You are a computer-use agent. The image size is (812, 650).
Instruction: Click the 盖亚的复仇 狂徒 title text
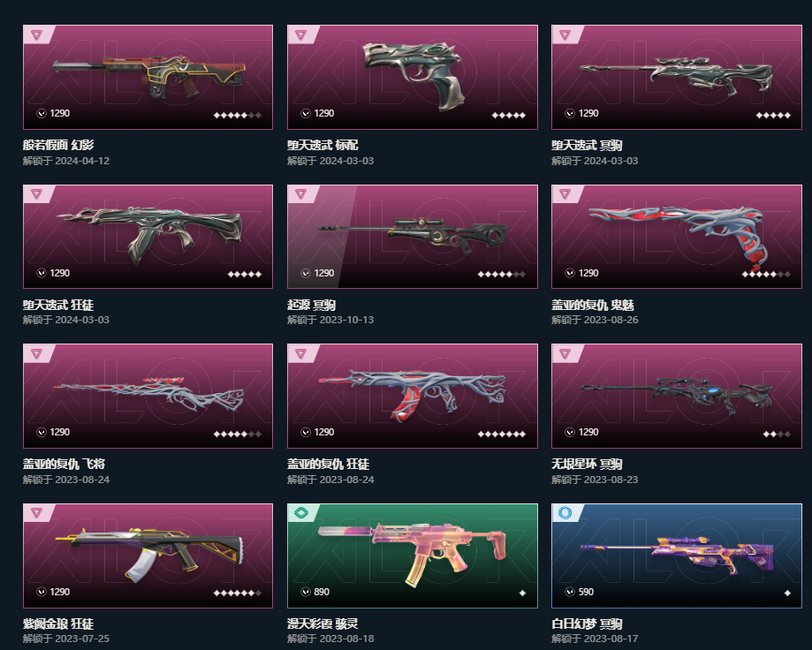[328, 464]
